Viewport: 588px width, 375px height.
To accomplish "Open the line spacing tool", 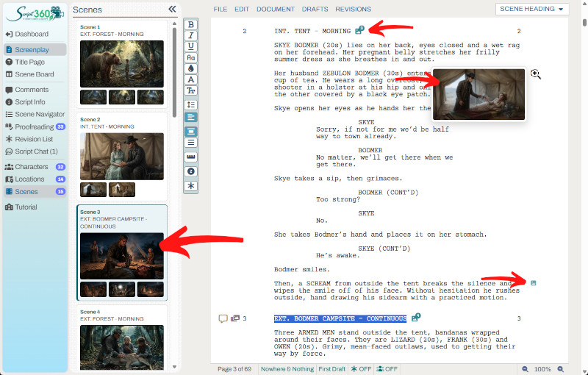I will tap(191, 105).
